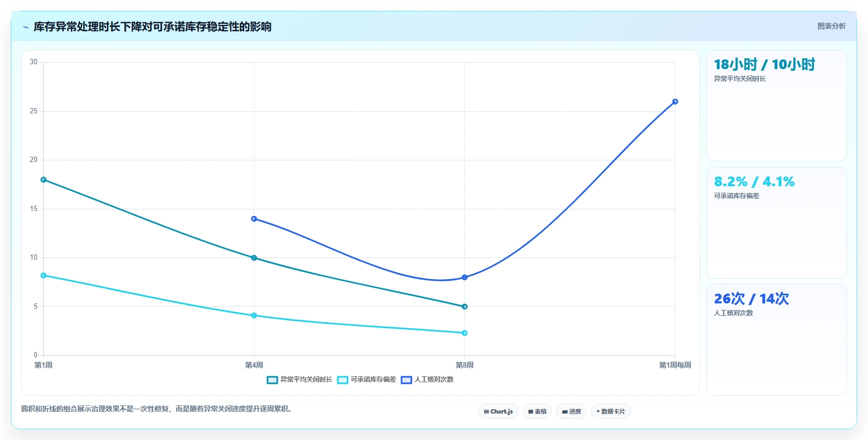This screenshot has height=440, width=868.
Task: Click the 图表分析 label in the header
Action: tap(831, 26)
